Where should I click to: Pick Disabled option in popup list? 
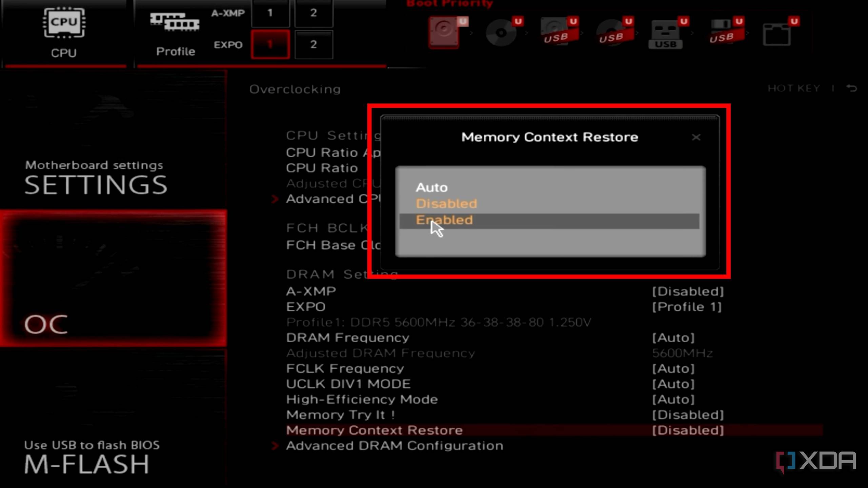tap(446, 204)
